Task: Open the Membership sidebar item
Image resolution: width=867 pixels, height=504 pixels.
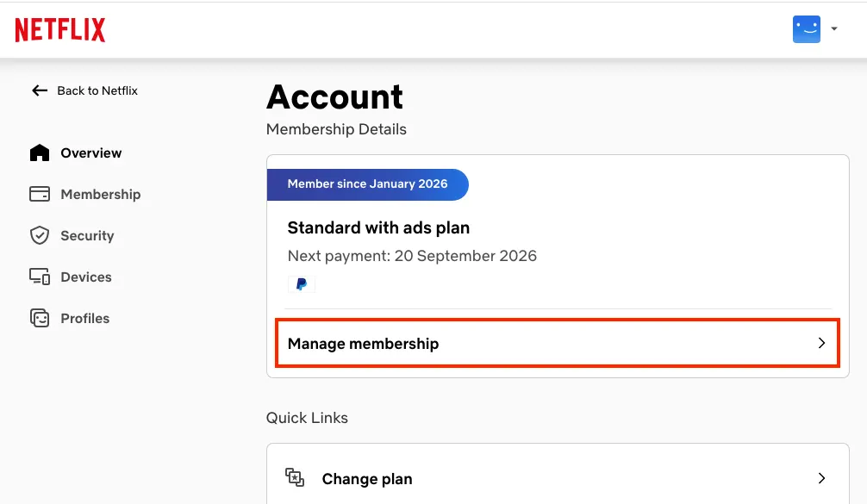Action: coord(84,195)
